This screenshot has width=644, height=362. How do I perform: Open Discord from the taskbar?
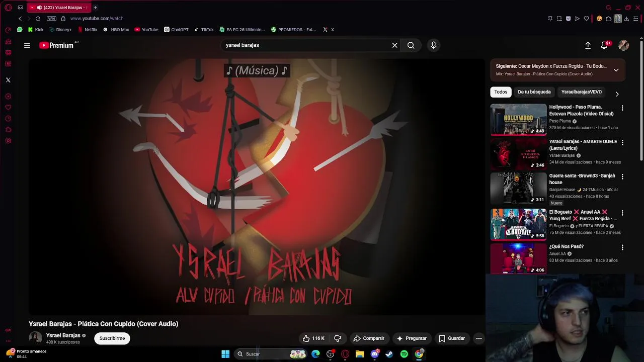(x=375, y=354)
